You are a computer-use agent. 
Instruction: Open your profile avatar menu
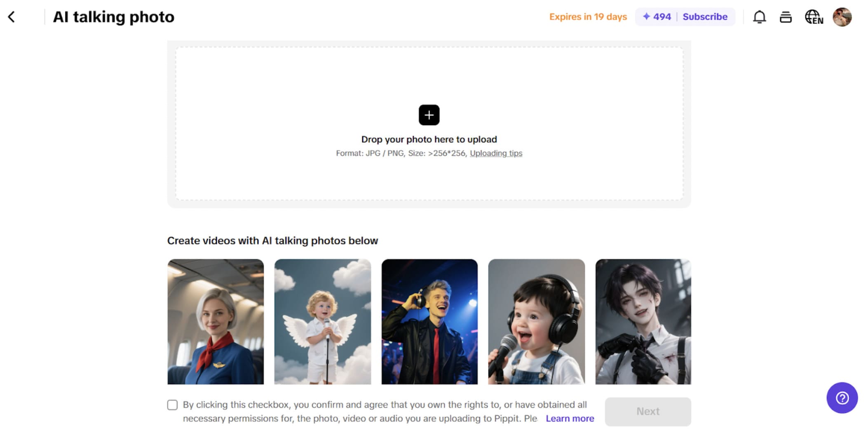pyautogui.click(x=842, y=17)
